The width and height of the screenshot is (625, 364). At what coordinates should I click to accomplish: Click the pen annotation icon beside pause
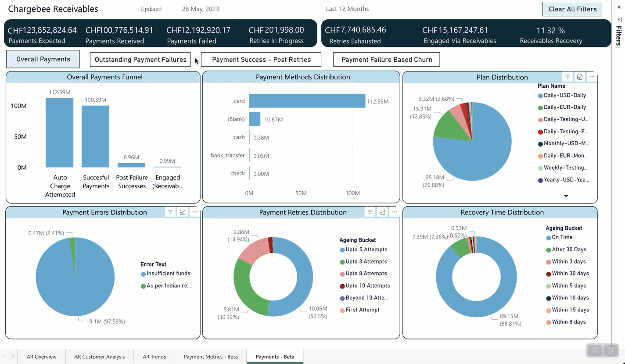pos(611,350)
